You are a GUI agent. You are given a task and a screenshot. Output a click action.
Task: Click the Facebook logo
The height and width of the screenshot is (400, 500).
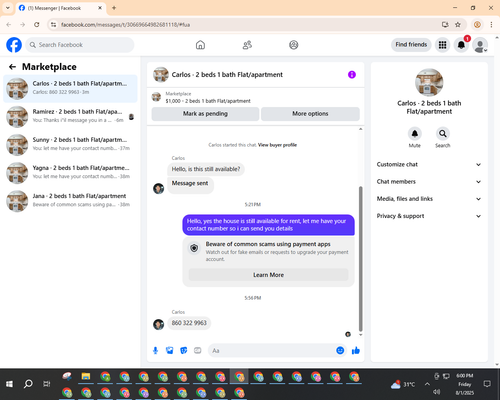[x=14, y=45]
